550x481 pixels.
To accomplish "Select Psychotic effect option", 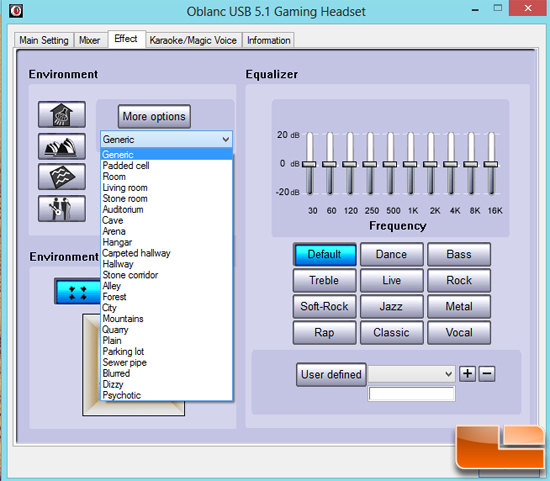I will coord(166,395).
